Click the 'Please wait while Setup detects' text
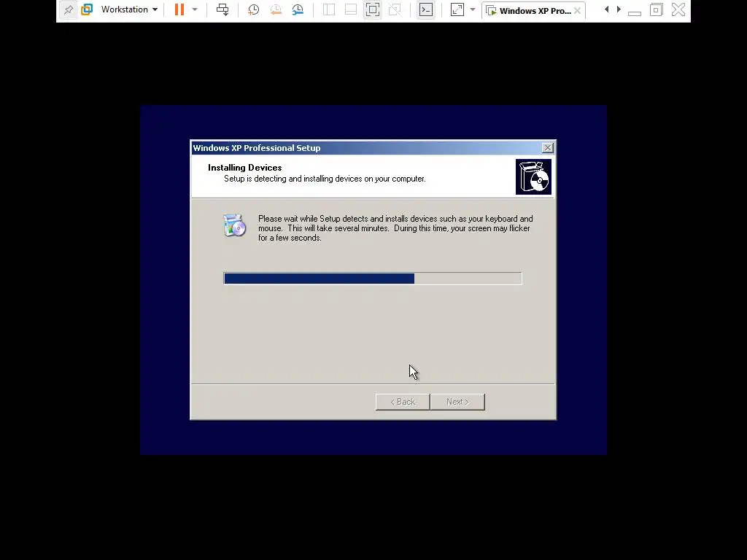747x560 pixels. click(395, 228)
